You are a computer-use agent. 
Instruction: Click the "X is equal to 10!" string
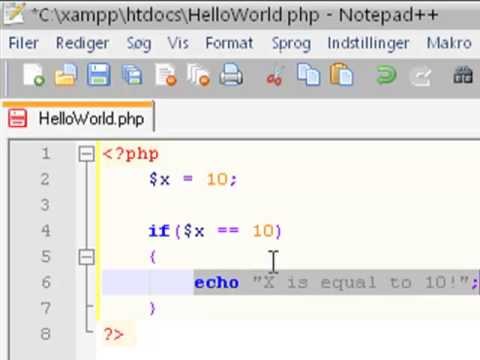361,283
